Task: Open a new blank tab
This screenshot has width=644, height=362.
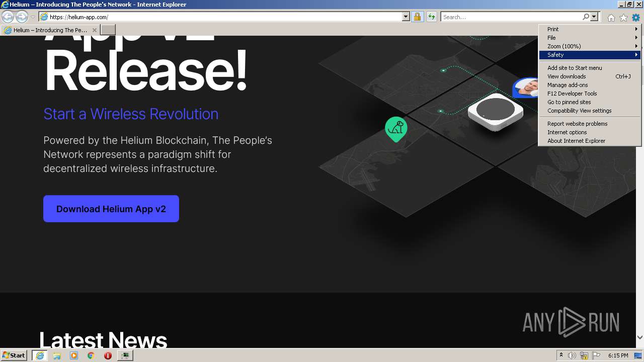Action: [x=108, y=30]
